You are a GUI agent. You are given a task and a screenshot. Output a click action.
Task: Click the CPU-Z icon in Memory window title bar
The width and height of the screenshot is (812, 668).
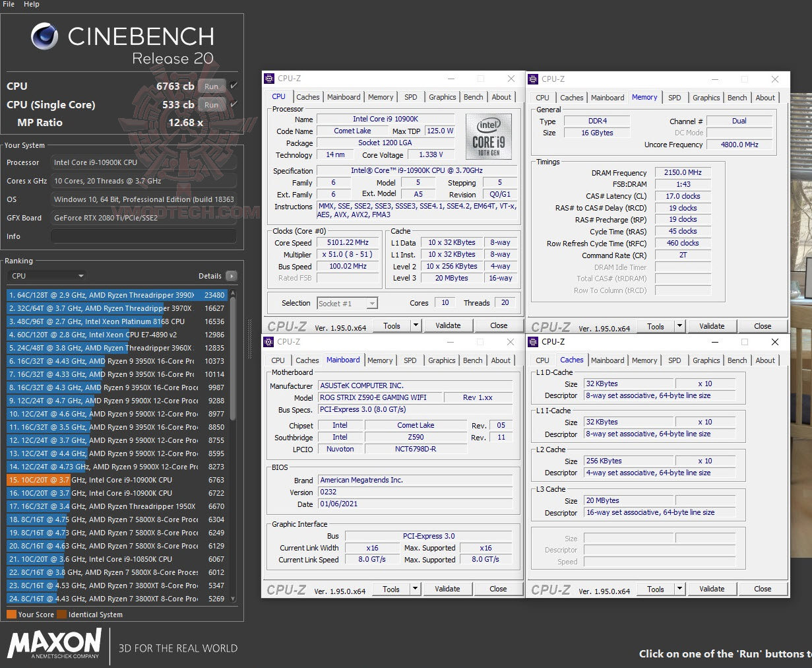[533, 79]
